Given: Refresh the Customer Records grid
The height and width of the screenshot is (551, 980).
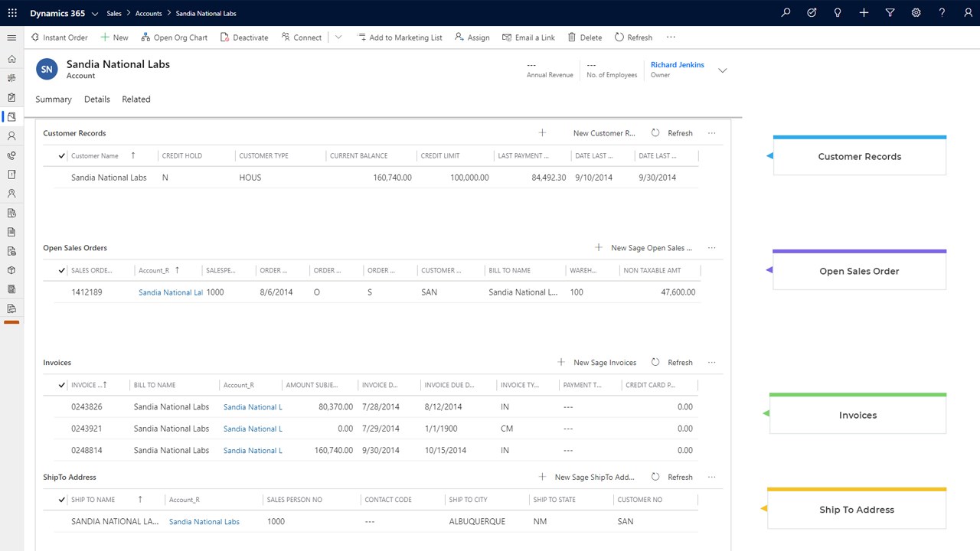Looking at the screenshot, I should [x=672, y=133].
